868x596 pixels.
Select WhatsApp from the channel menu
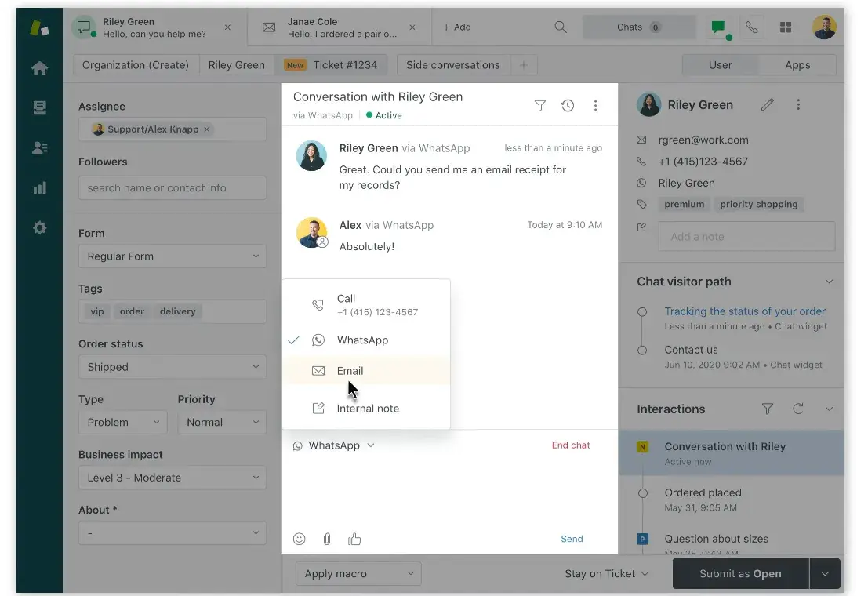coord(366,340)
